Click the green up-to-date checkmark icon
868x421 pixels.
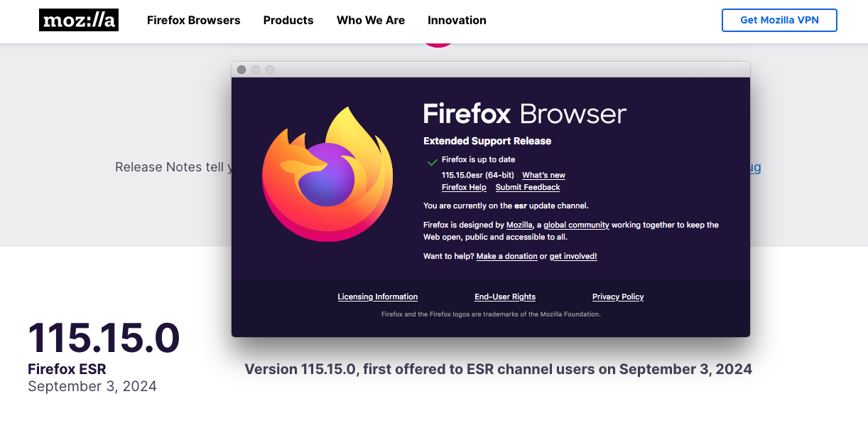pyautogui.click(x=432, y=162)
